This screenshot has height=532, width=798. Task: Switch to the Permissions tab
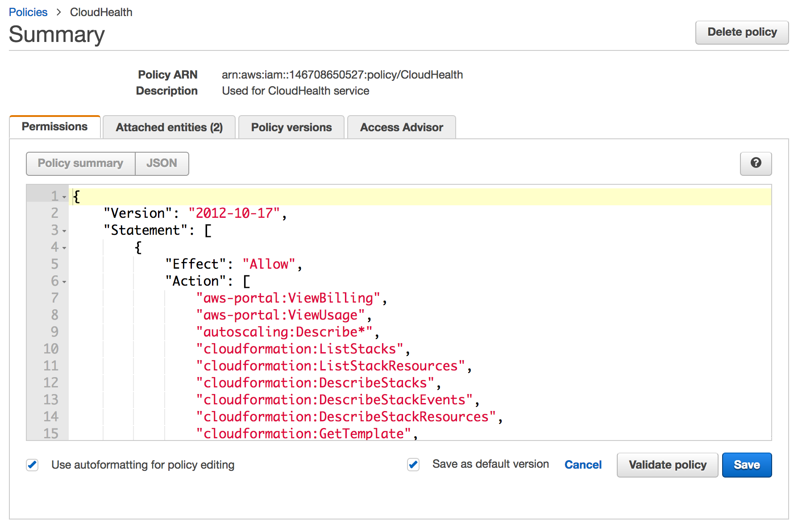click(54, 127)
